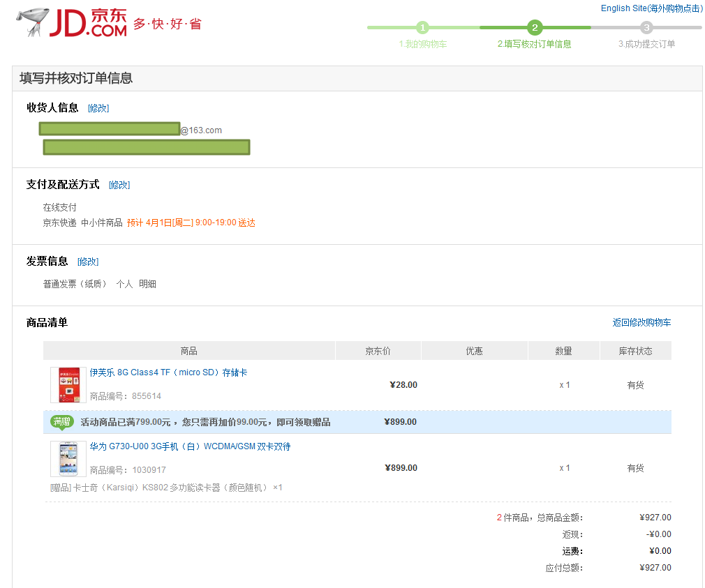The height and width of the screenshot is (588, 705).
Task: Click the 应付总额 ¥927.00 value
Action: click(655, 568)
